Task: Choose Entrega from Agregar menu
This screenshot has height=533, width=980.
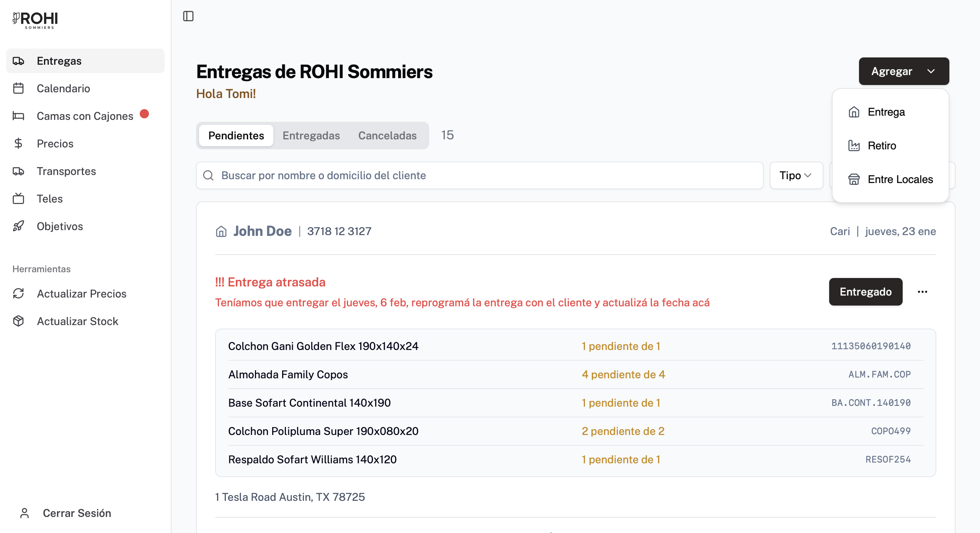Action: click(890, 112)
